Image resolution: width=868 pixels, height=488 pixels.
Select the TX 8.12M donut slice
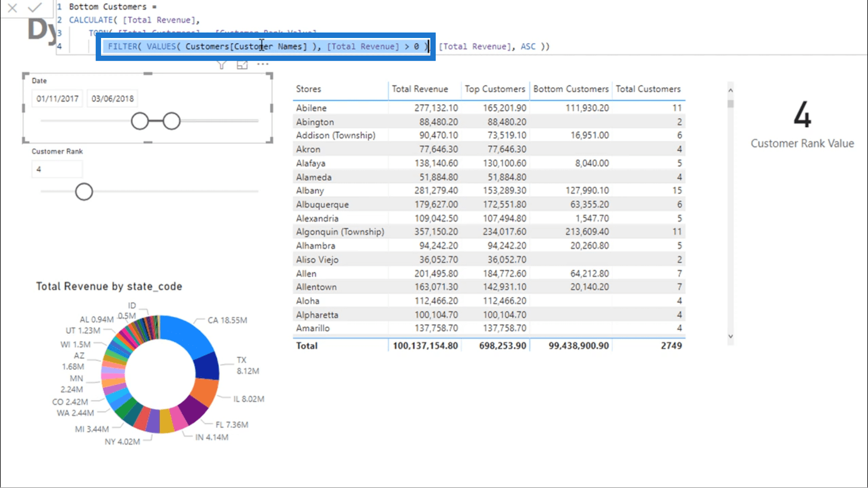click(208, 367)
